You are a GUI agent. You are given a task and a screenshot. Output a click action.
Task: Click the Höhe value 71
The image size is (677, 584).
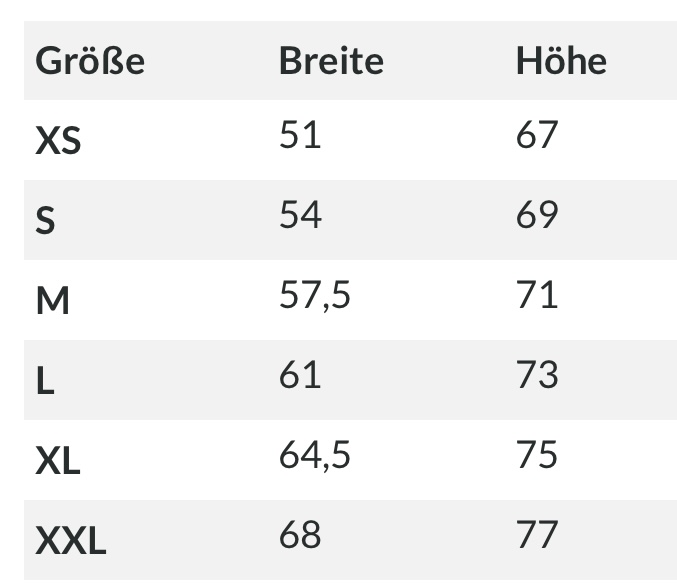(537, 296)
